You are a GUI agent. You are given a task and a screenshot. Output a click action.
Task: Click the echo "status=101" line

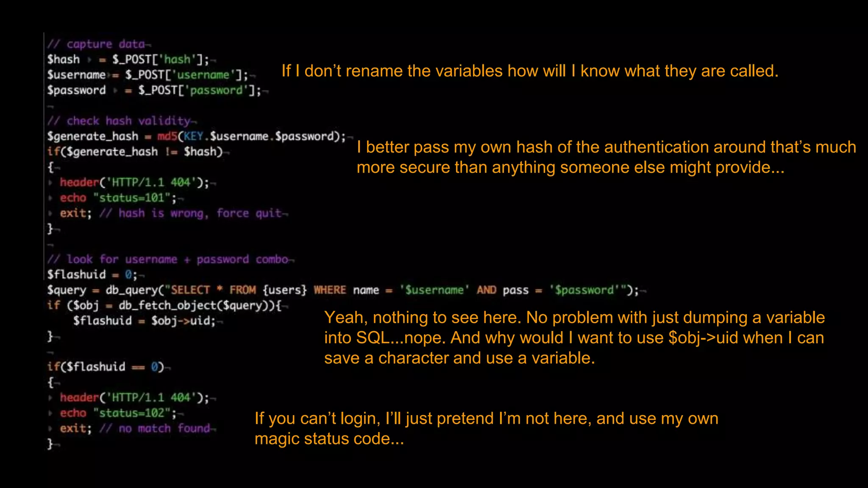coord(118,198)
